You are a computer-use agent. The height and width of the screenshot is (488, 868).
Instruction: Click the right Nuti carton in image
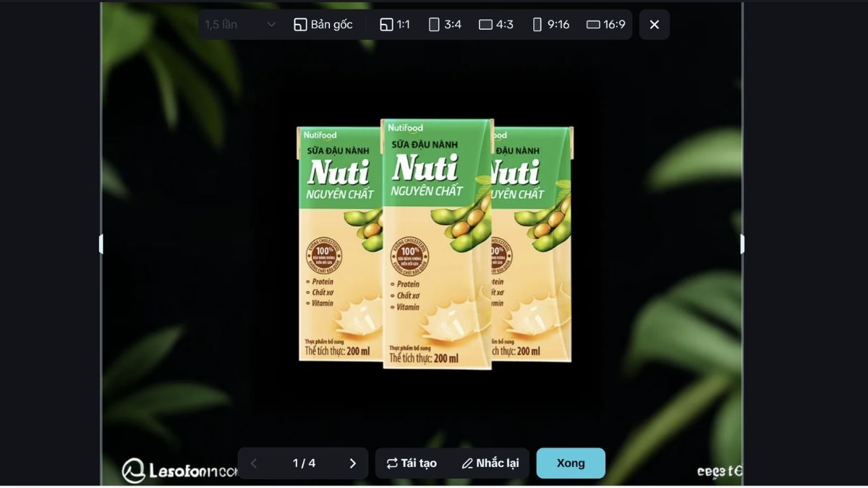click(532, 244)
